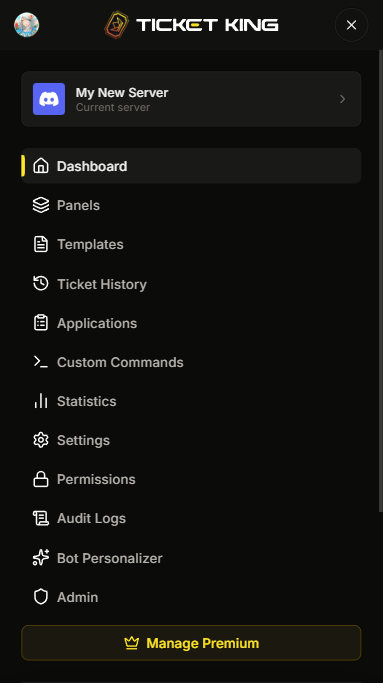Click the Ticket King title text
This screenshot has height=683, width=383.
207,25
